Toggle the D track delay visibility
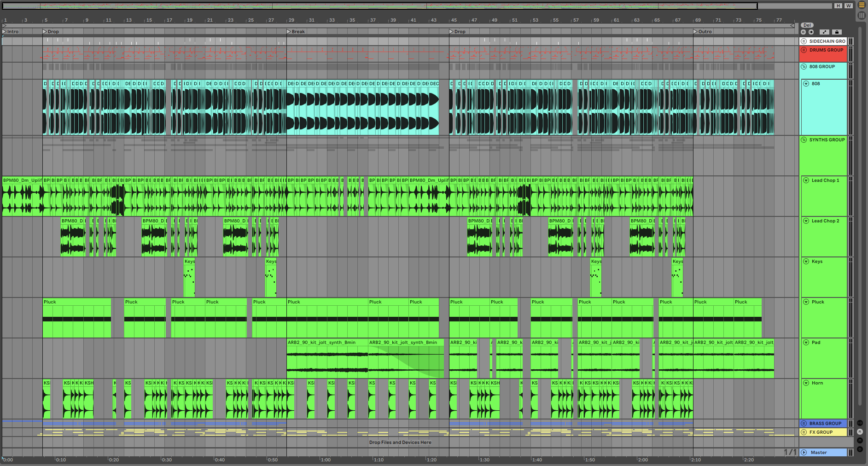This screenshot has height=466, width=868. (860, 449)
